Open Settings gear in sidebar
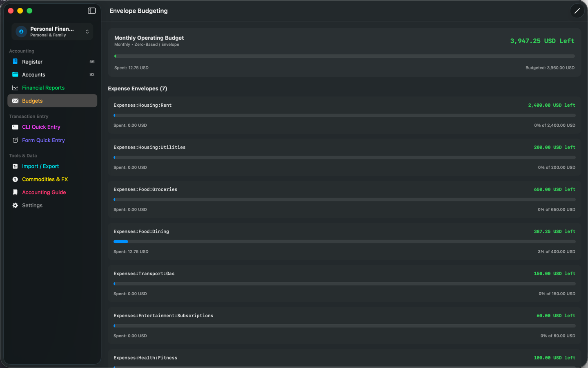 [15, 205]
